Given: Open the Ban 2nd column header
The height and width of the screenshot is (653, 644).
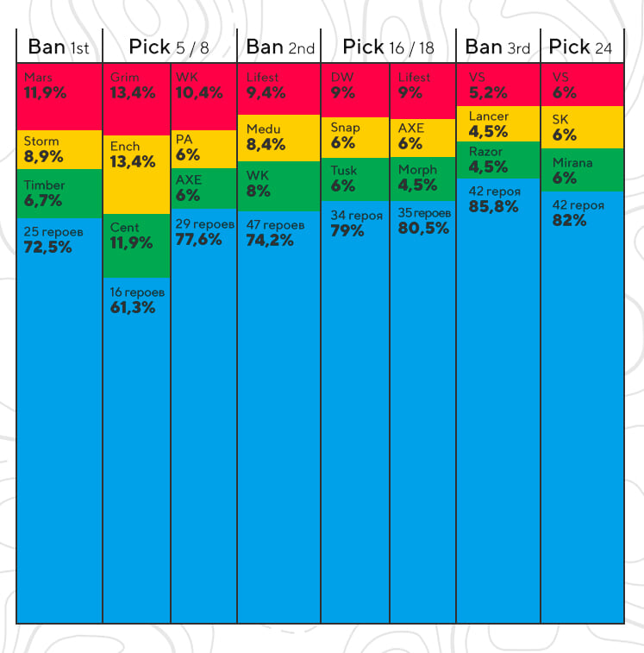Looking at the screenshot, I should (279, 47).
